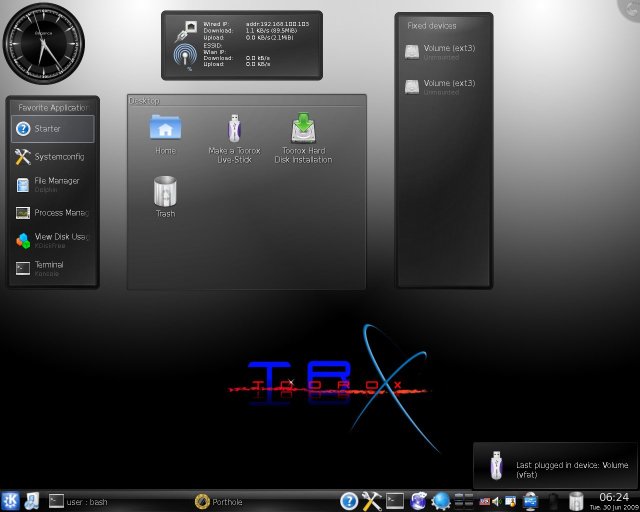Open Starter in Favorite Applications
Viewport: 640px width, 512px height.
click(x=53, y=129)
